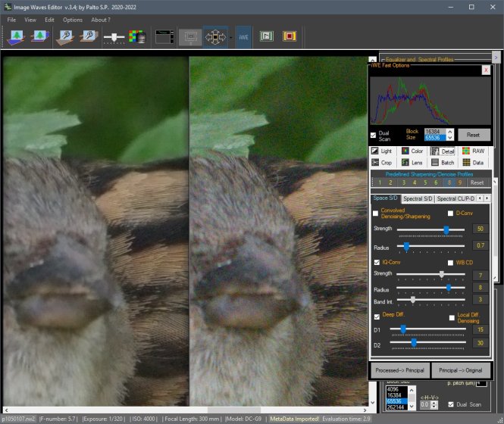Click Block Size list down arrow
Image resolution: width=504 pixels, height=424 pixels.
click(450, 138)
